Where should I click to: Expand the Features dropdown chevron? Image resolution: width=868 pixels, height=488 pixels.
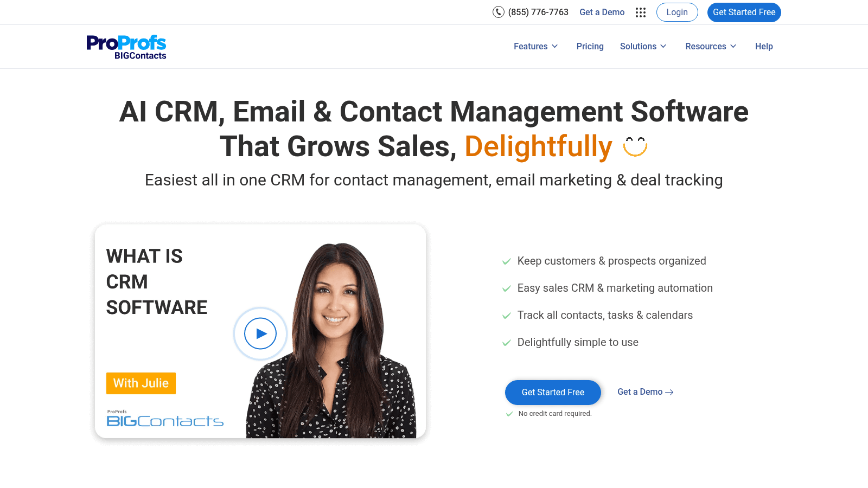pyautogui.click(x=555, y=47)
